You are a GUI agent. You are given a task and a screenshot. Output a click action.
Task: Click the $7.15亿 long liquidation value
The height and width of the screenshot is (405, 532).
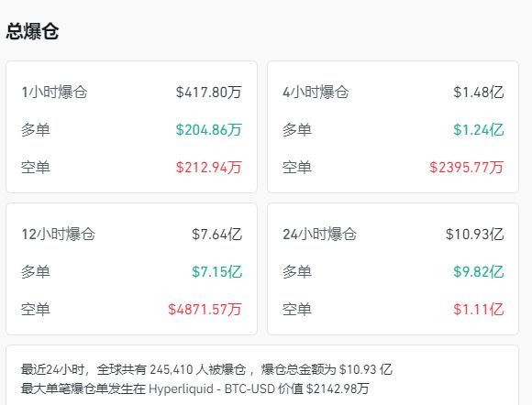click(x=216, y=272)
